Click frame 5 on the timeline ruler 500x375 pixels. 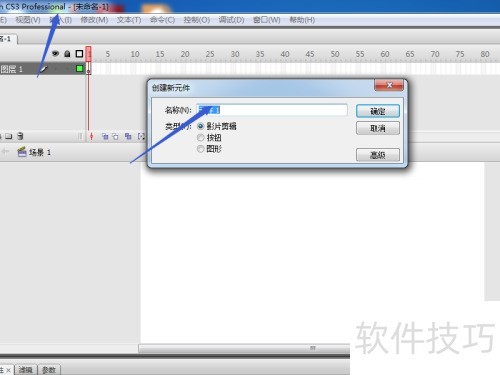[x=108, y=54]
